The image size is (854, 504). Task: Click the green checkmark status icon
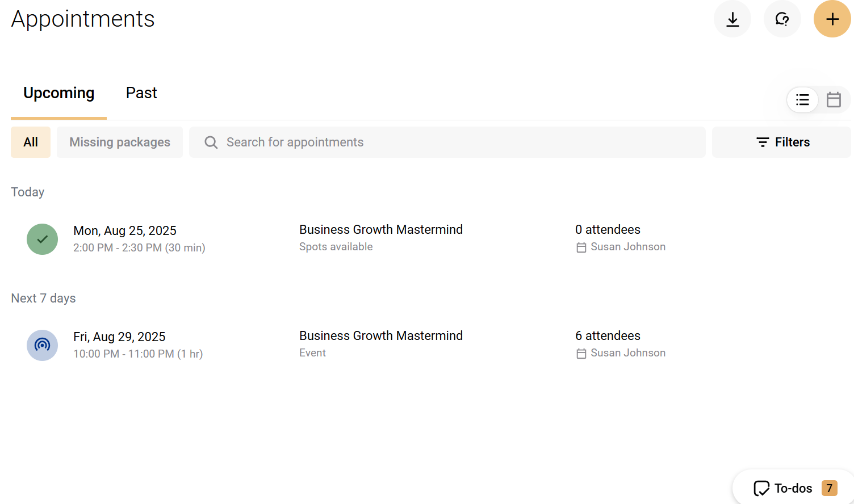click(x=42, y=239)
